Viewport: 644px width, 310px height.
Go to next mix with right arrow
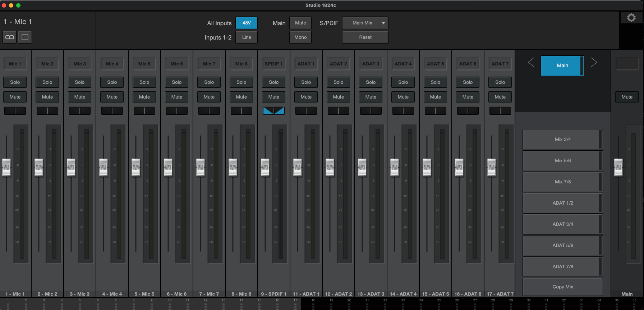(x=594, y=63)
